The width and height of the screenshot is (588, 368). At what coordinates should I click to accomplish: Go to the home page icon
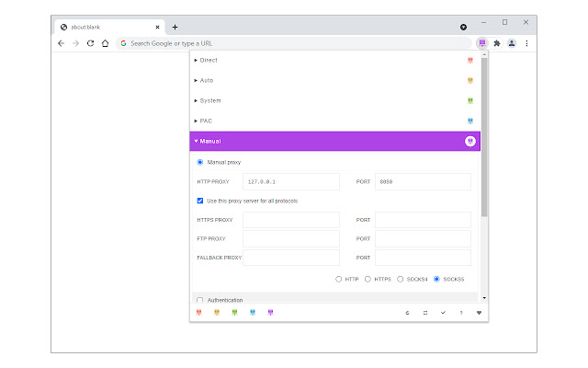click(105, 43)
